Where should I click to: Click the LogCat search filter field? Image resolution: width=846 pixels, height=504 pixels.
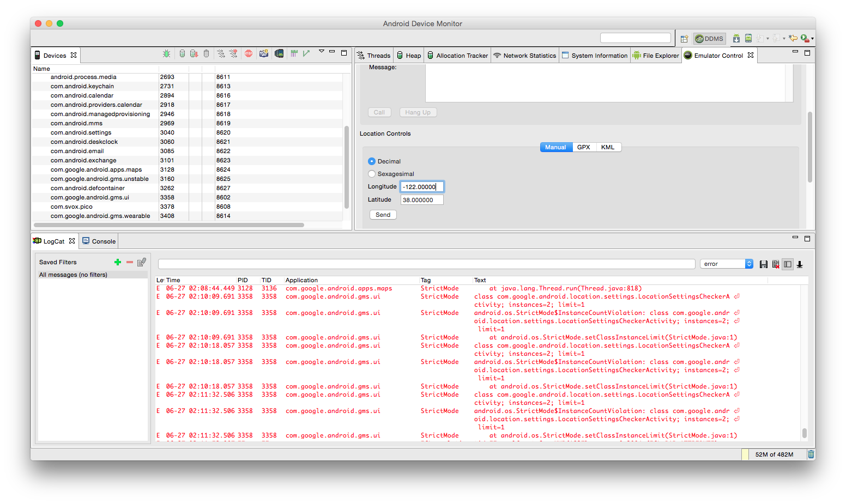[x=427, y=264]
